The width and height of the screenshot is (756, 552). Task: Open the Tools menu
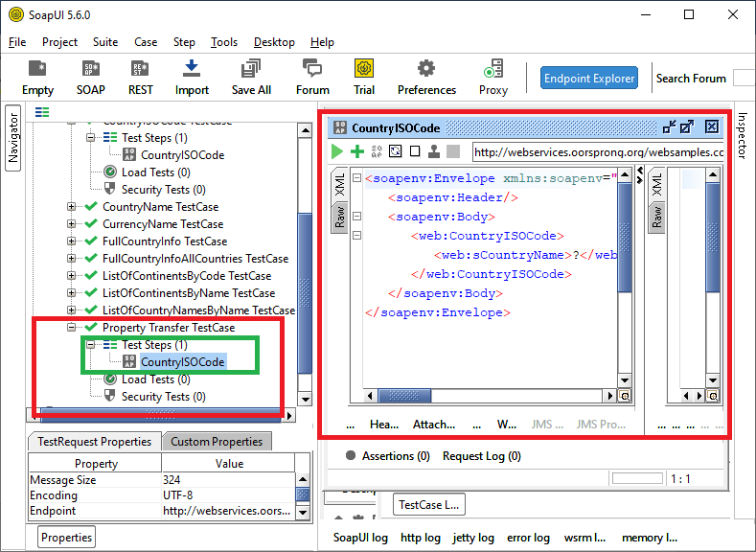pyautogui.click(x=224, y=42)
